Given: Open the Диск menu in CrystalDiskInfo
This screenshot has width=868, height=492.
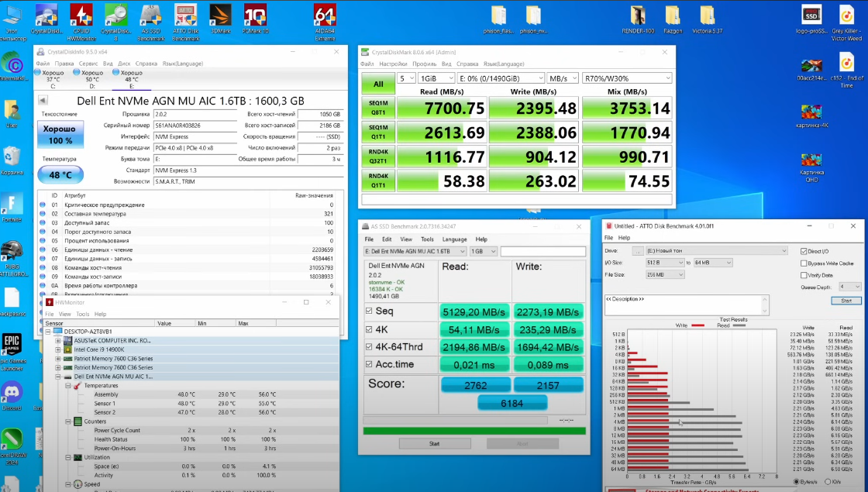Looking at the screenshot, I should point(124,64).
